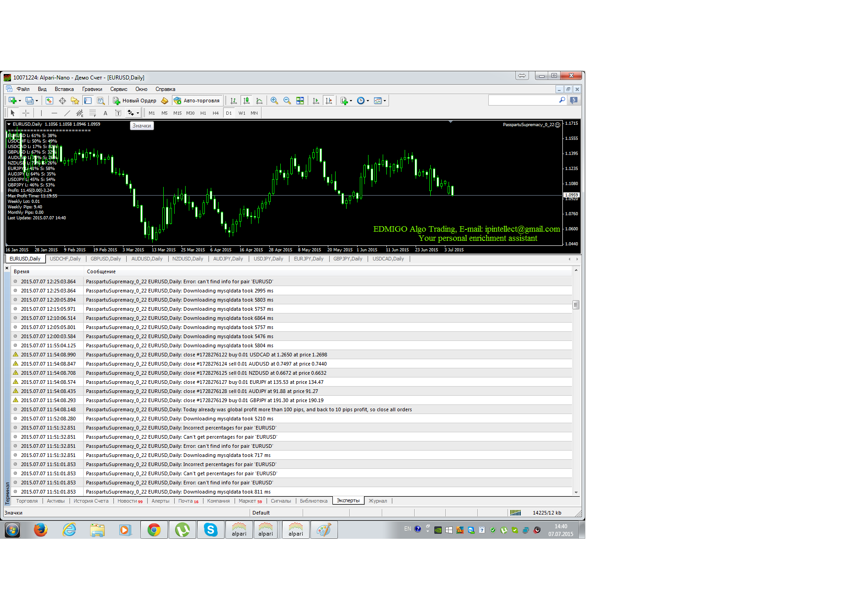Click the periods clock icon
866x616 pixels.
361,101
